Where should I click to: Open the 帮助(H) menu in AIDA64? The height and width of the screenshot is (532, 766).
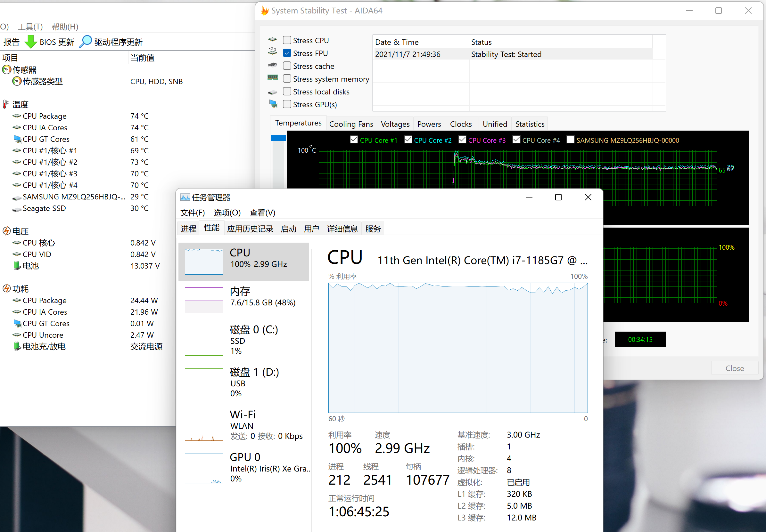click(x=65, y=27)
